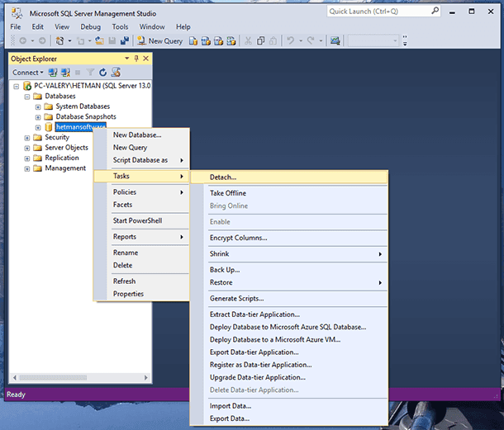Click the Connect Object Explorer icon
This screenshot has height=430, width=504.
(x=53, y=73)
